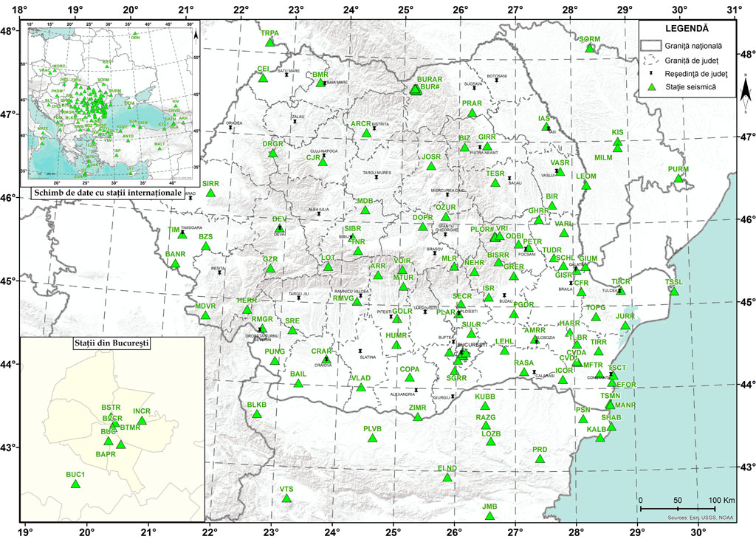Click the 'Reședință de județ' legend entry
The width and height of the screenshot is (756, 542).
[x=696, y=75]
